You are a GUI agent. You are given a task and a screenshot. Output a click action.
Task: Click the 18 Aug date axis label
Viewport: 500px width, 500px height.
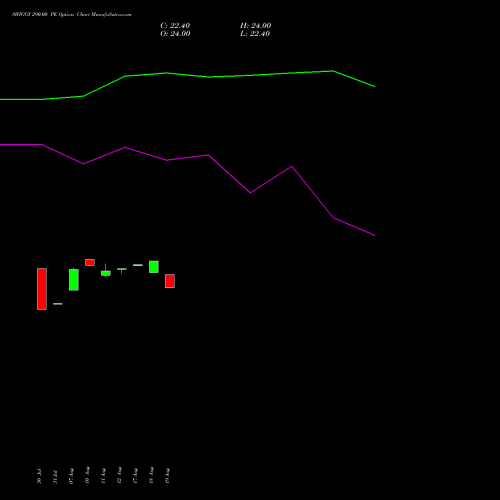point(151,475)
